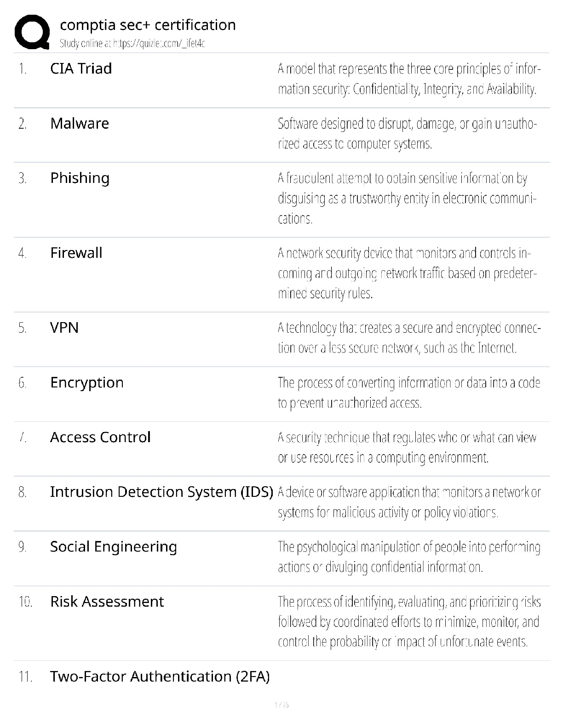Select 'Intrusion Detection System (IDS)' term
The image size is (563, 728).
tap(161, 492)
